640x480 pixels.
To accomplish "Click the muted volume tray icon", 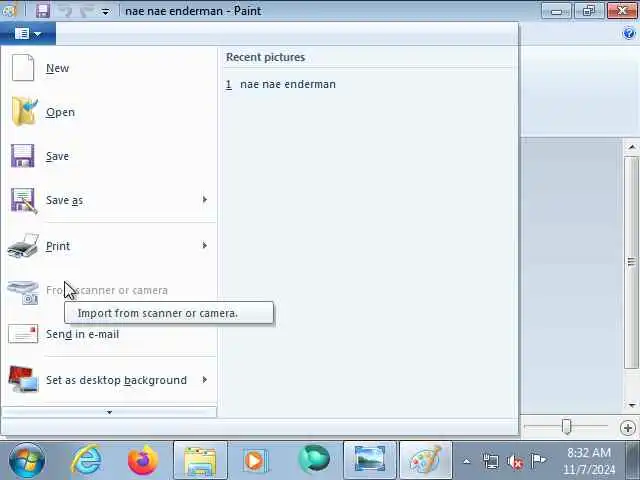I will pos(515,462).
